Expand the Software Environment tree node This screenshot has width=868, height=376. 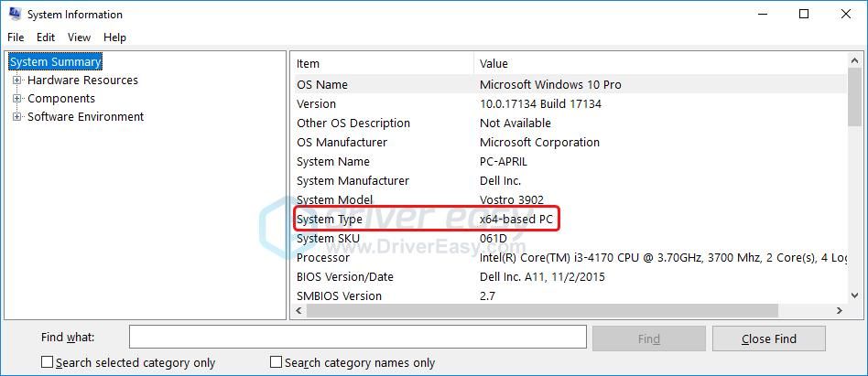[16, 117]
